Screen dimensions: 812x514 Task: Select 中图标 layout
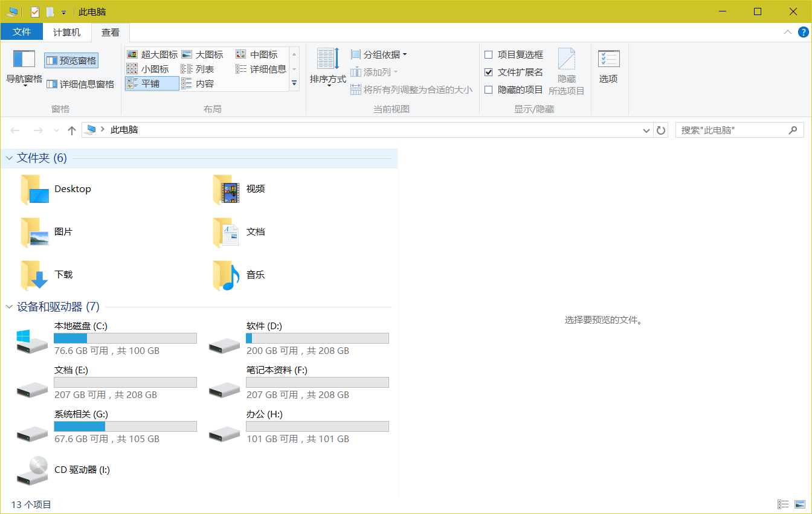(x=257, y=54)
